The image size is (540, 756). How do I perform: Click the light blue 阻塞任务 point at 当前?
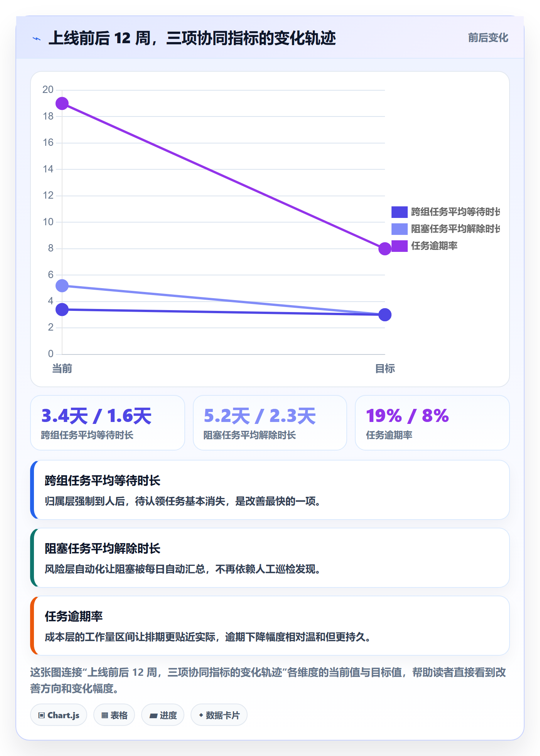(62, 286)
